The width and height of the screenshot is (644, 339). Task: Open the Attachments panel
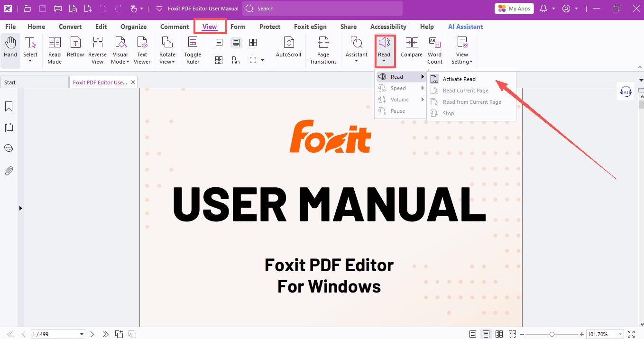[9, 171]
